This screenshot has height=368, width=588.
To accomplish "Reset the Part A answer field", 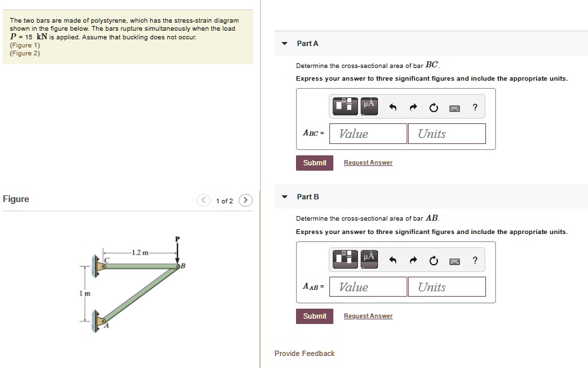I will [x=433, y=108].
